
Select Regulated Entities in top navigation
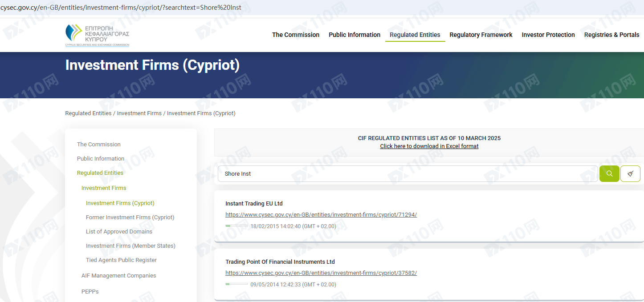click(415, 35)
